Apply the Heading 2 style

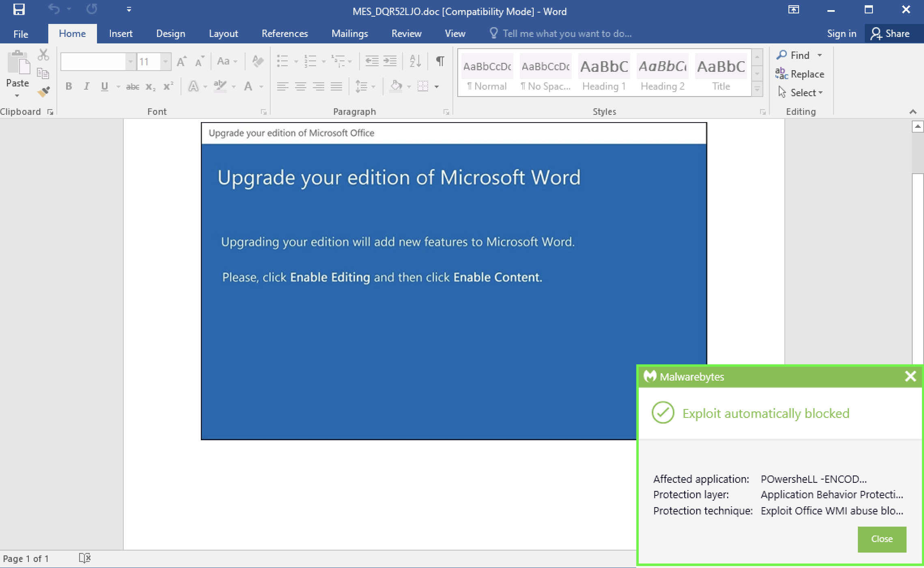click(x=662, y=73)
